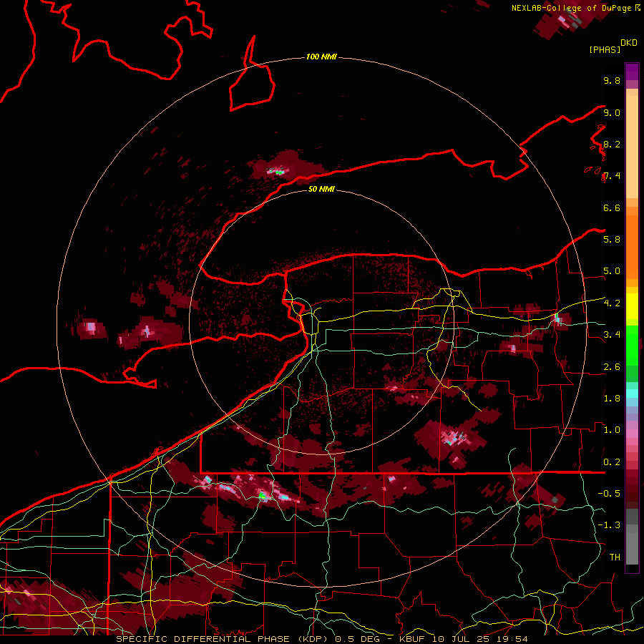Viewport: 644px width, 644px height.
Task: Click the -0.5 scale value
Action: point(609,494)
